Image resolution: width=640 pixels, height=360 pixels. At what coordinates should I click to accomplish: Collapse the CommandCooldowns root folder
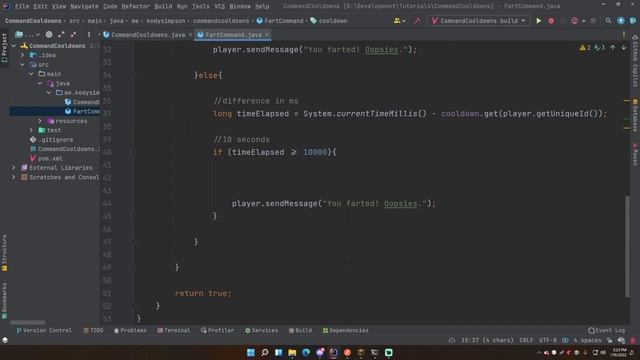(x=14, y=46)
